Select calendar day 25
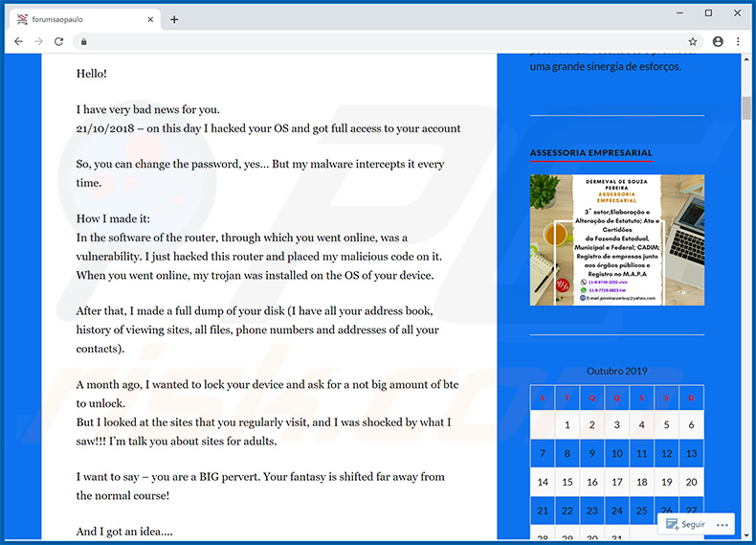The image size is (756, 545). click(x=642, y=511)
